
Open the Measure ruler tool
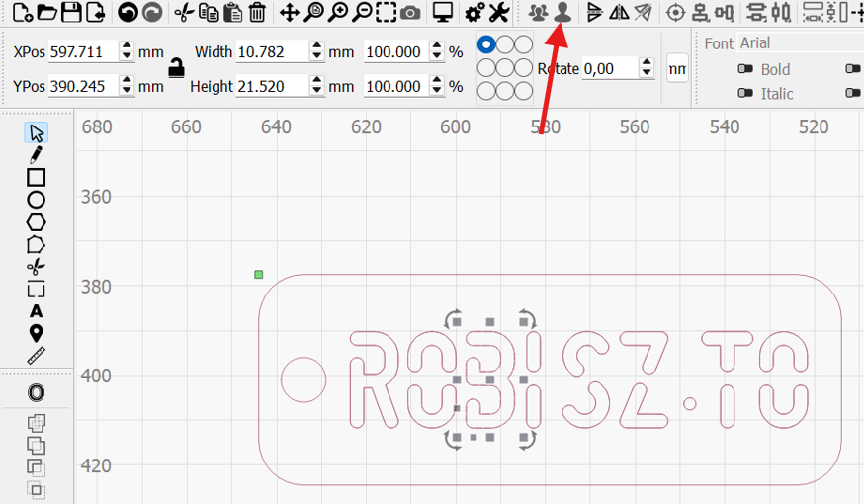(x=36, y=356)
